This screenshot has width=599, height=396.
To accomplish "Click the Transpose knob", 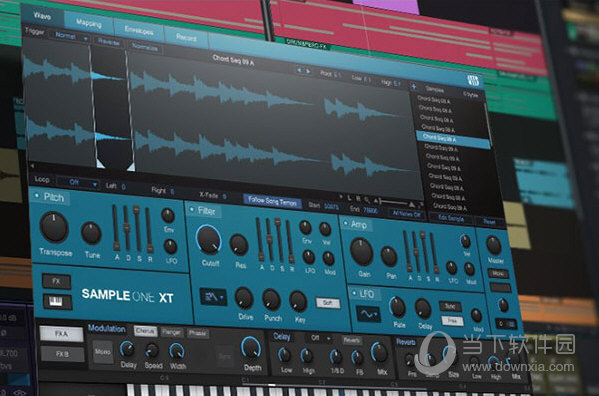I will click(x=54, y=228).
